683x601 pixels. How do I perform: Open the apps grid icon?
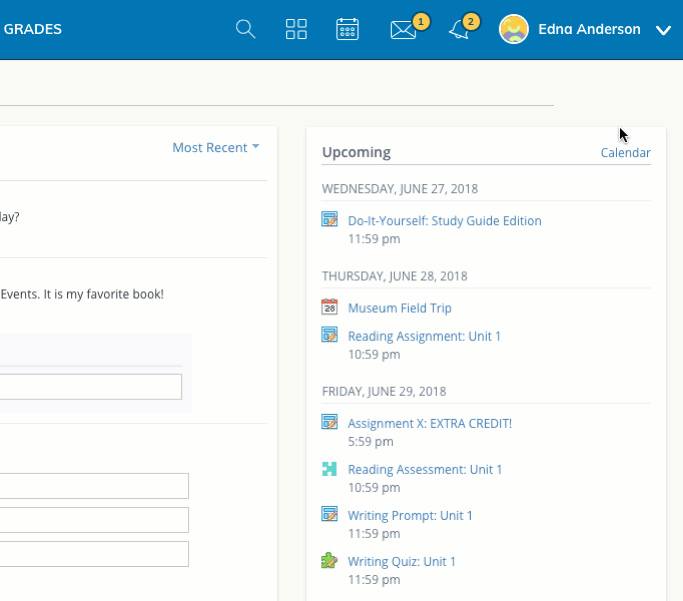(x=296, y=29)
